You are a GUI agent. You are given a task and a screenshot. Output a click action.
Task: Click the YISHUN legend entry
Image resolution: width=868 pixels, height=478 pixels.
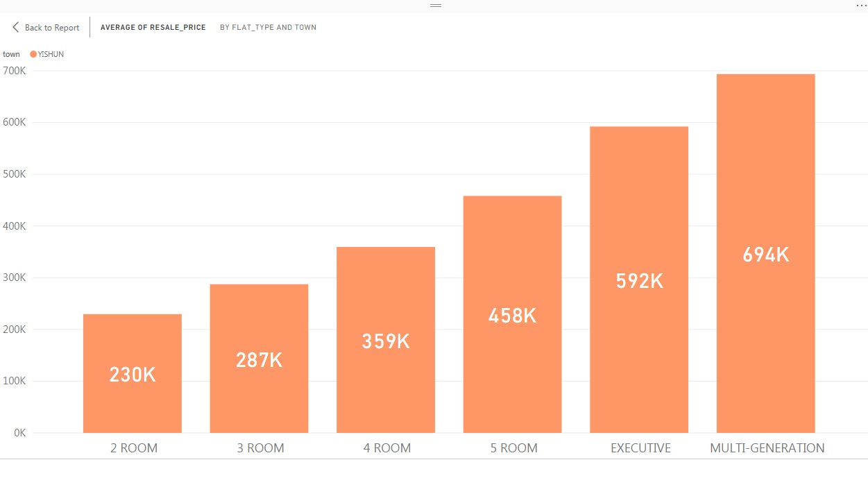[47, 53]
